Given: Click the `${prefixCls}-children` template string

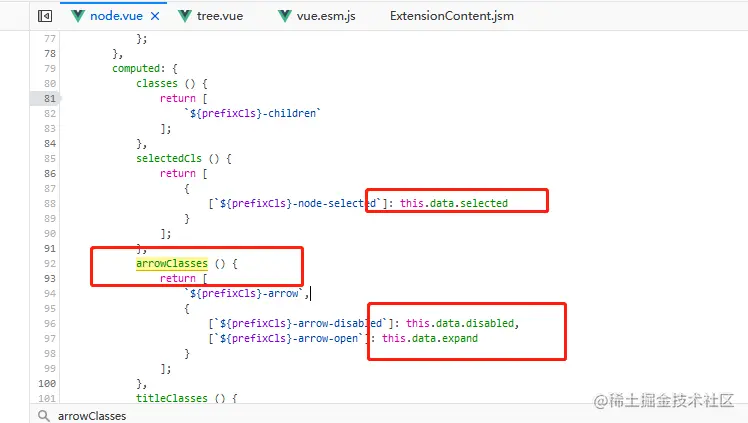Looking at the screenshot, I should coord(252,113).
